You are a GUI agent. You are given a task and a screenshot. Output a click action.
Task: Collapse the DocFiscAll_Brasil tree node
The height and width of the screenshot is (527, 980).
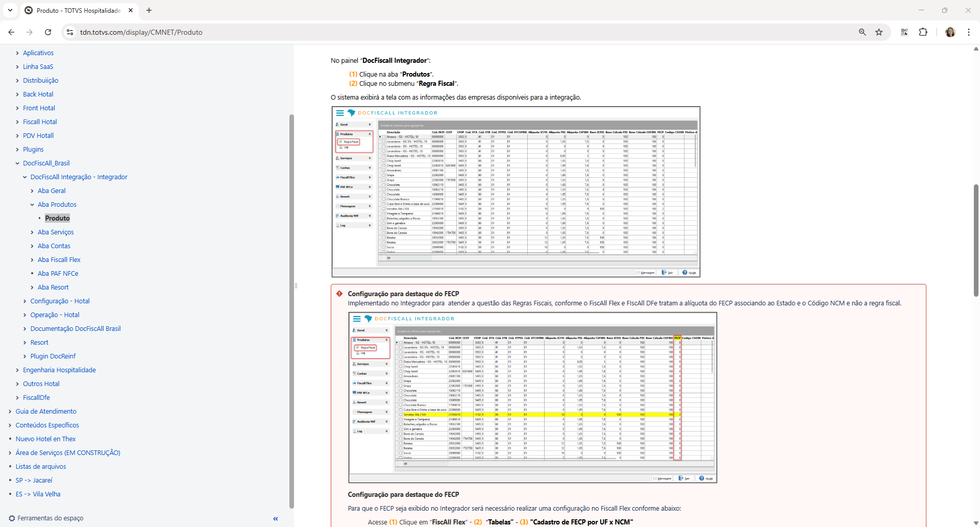17,163
